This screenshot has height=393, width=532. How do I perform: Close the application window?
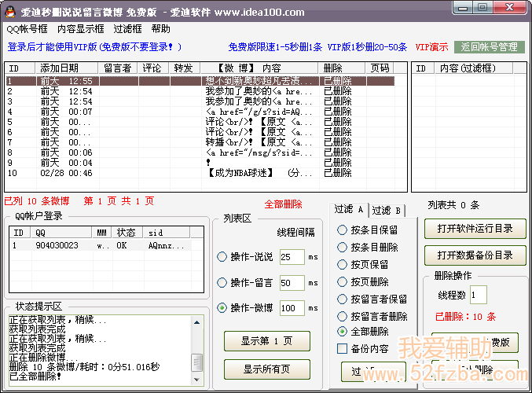(510, 7)
